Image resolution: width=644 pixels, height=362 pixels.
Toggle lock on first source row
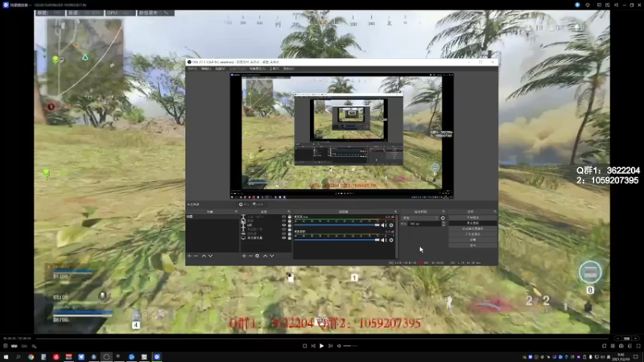290,216
